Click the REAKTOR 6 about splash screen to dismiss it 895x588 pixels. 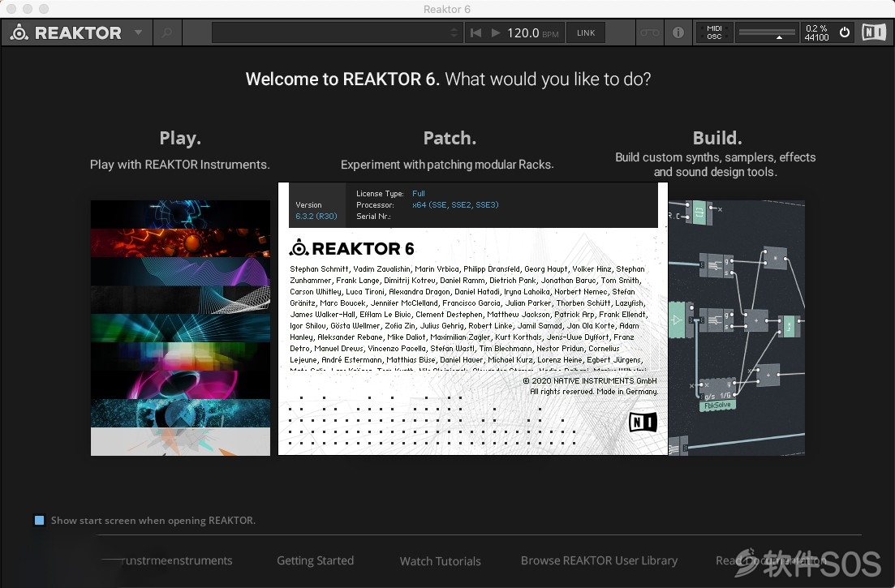472,318
